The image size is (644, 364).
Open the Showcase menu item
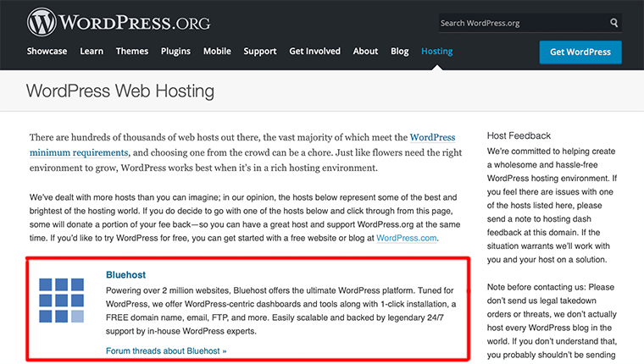47,52
